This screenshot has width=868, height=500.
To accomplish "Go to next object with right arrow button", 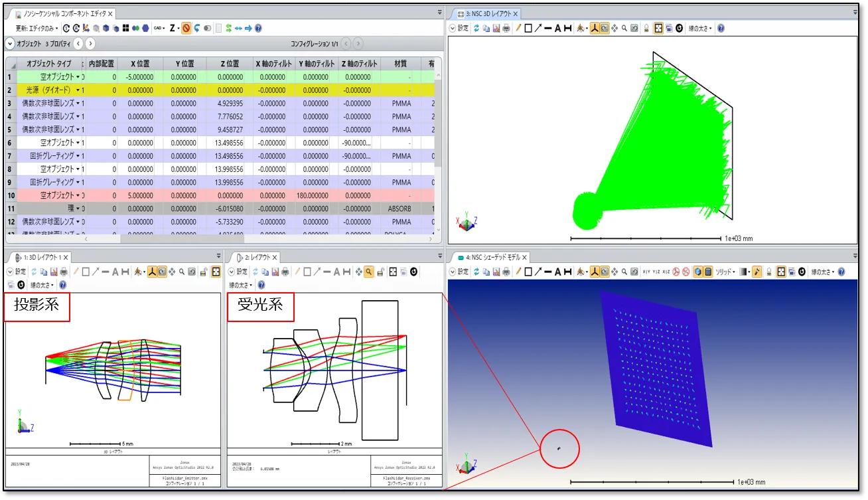I will pos(90,44).
